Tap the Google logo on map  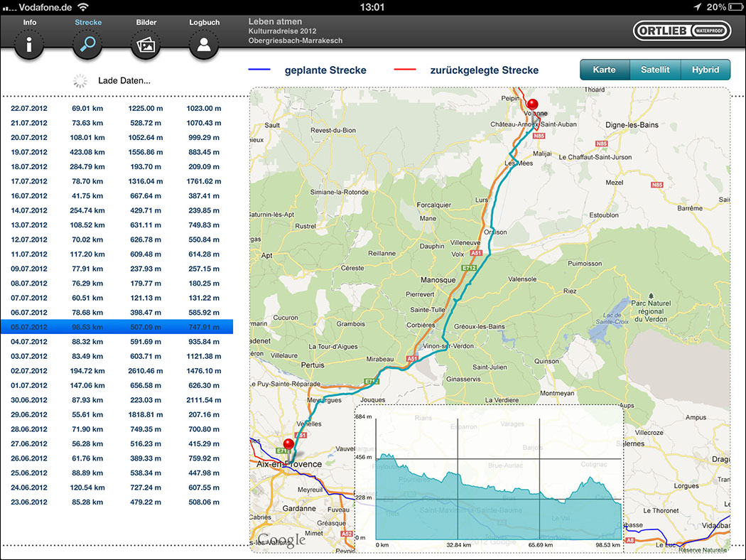coord(281,539)
